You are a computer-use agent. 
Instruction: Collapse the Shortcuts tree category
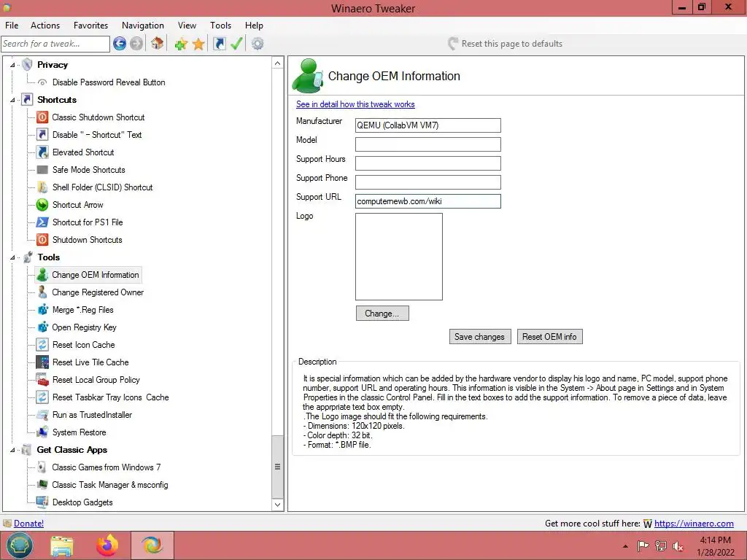click(x=12, y=100)
